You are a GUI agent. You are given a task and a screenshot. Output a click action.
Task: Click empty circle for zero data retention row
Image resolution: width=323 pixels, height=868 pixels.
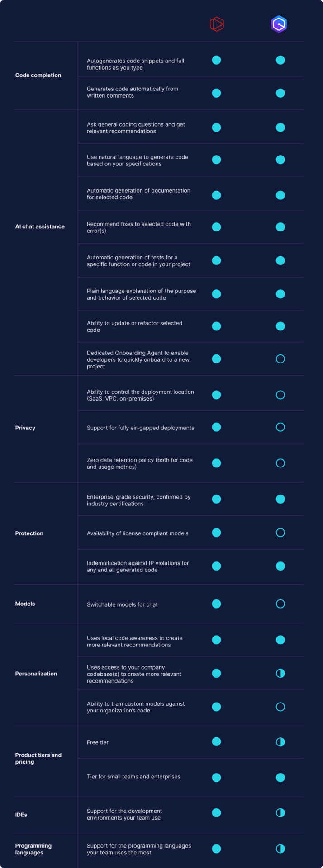(x=280, y=463)
